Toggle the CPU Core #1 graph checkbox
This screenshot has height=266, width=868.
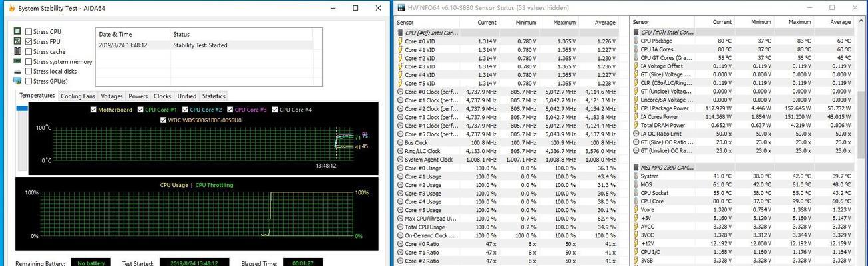pos(140,110)
